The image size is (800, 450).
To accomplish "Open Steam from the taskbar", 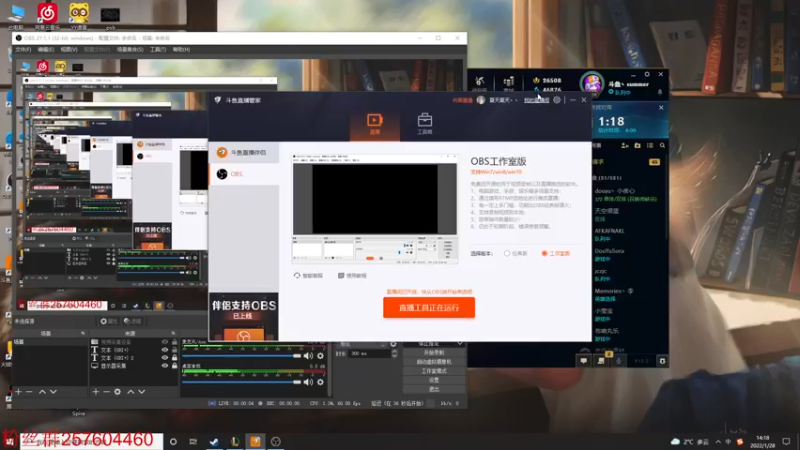I will coord(214,441).
